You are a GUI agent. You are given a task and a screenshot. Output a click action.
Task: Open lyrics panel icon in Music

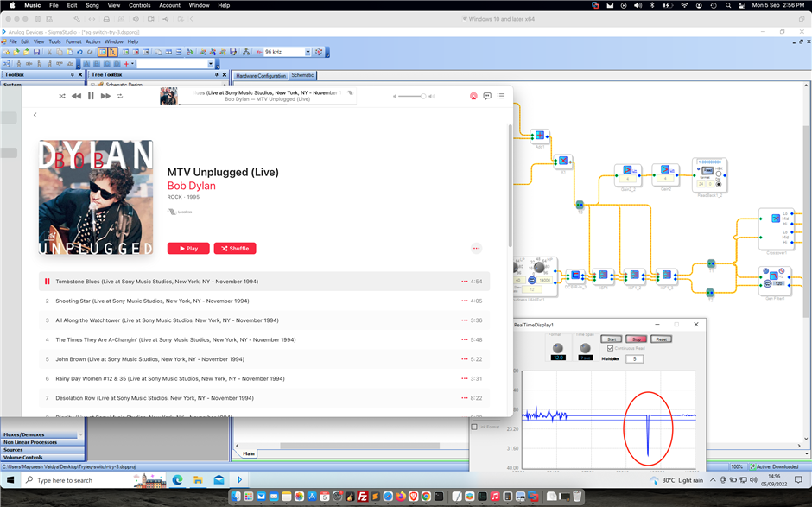point(487,96)
